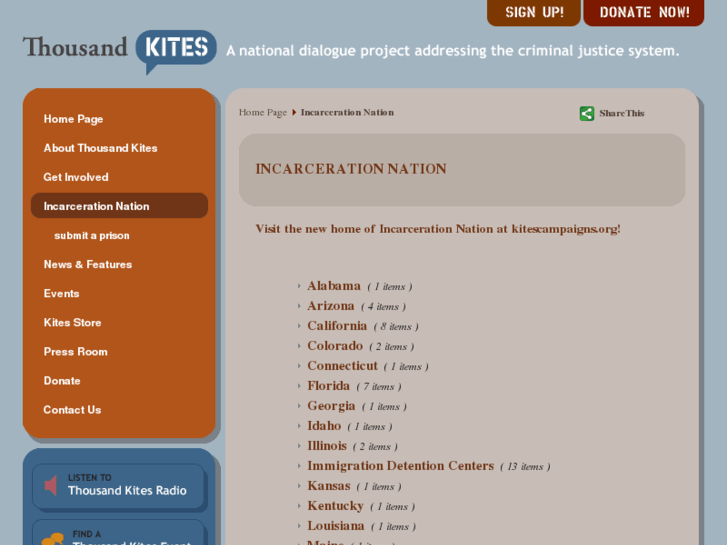This screenshot has width=727, height=545.
Task: Expand the arrow beside Kansas
Action: pos(299,486)
